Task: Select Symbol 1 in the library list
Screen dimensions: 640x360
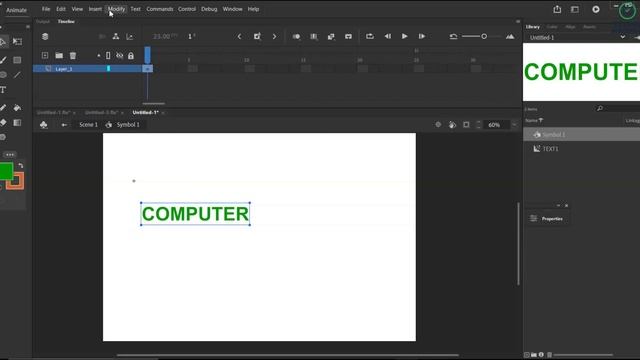Action: (581, 134)
